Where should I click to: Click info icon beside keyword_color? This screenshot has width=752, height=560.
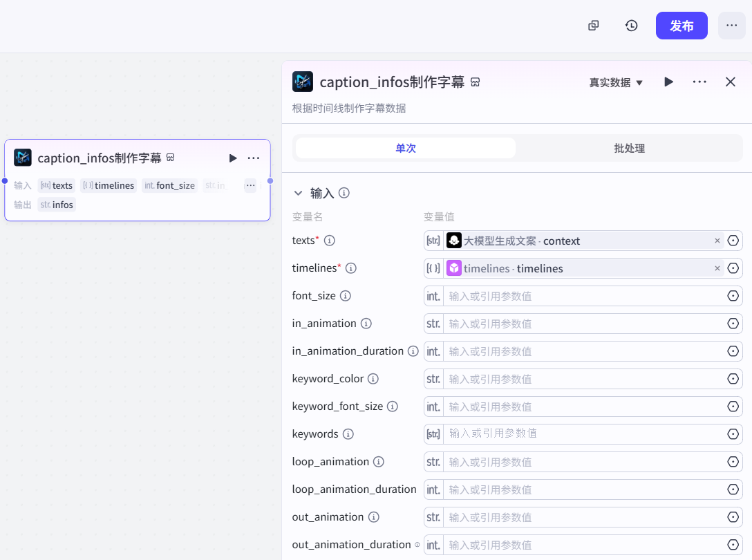tap(373, 379)
